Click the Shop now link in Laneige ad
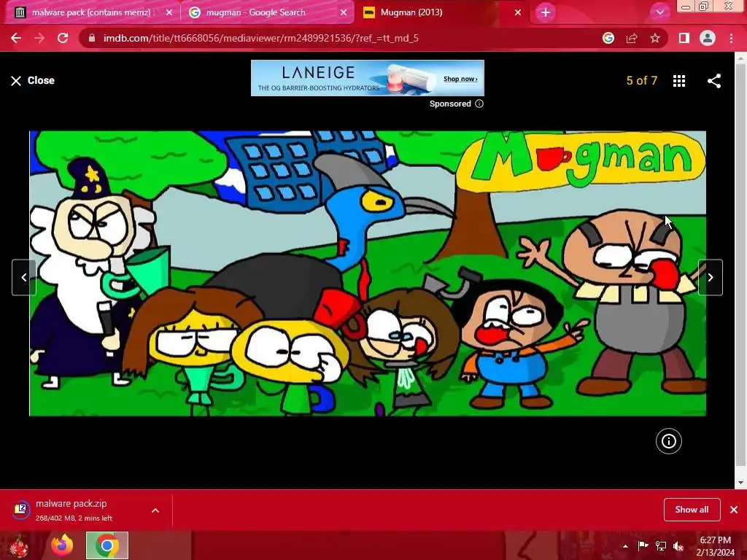Viewport: 747px width, 560px height. click(x=460, y=79)
